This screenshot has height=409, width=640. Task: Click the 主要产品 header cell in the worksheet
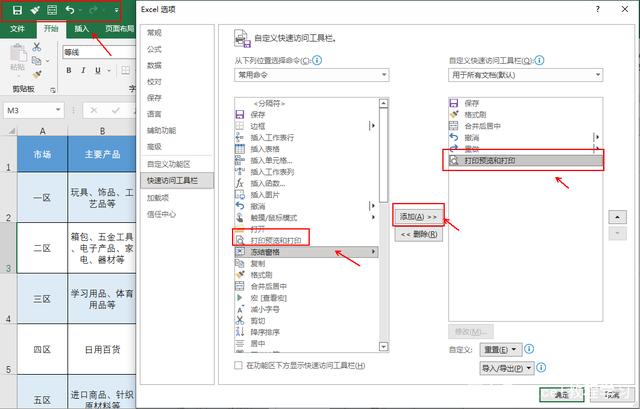click(x=102, y=154)
